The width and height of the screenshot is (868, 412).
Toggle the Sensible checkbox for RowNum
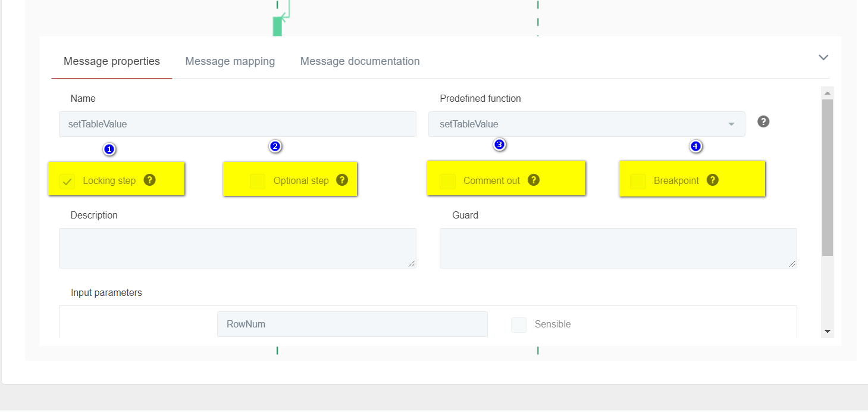coord(519,324)
